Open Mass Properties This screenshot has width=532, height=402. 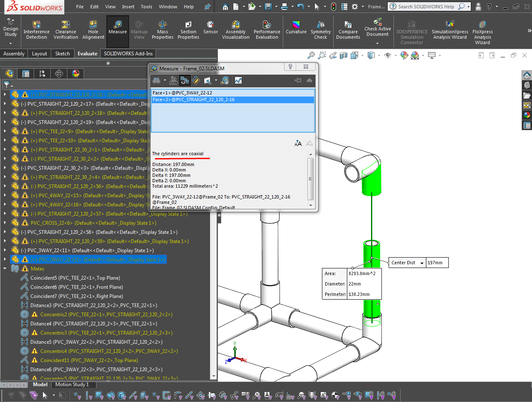pos(163,30)
